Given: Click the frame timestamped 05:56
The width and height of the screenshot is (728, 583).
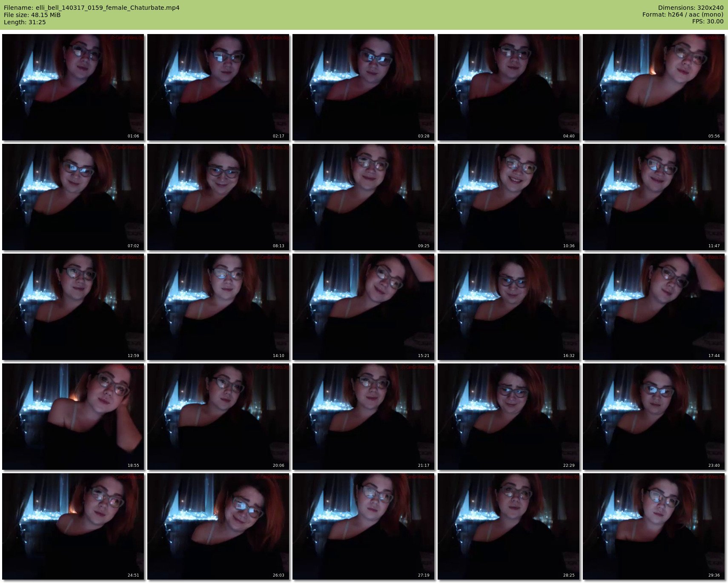Looking at the screenshot, I should click(x=654, y=87).
